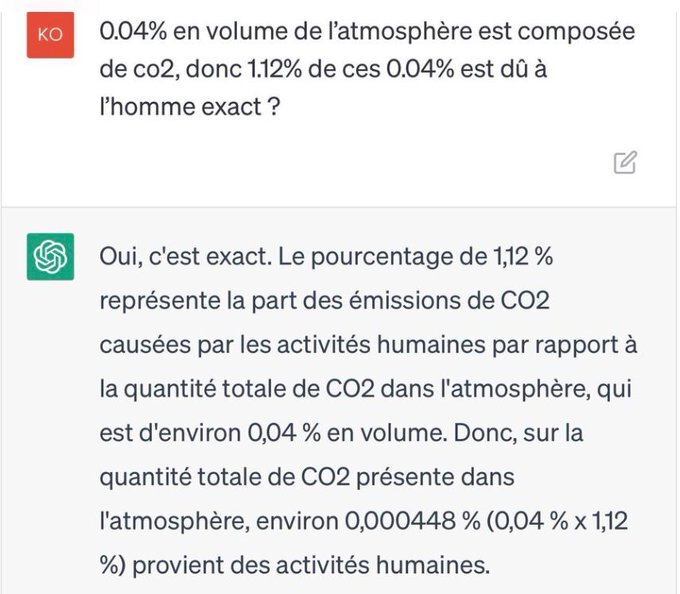This screenshot has height=594, width=680.
Task: Click the figure '0,000448 %' in the reply
Action: pos(412,521)
